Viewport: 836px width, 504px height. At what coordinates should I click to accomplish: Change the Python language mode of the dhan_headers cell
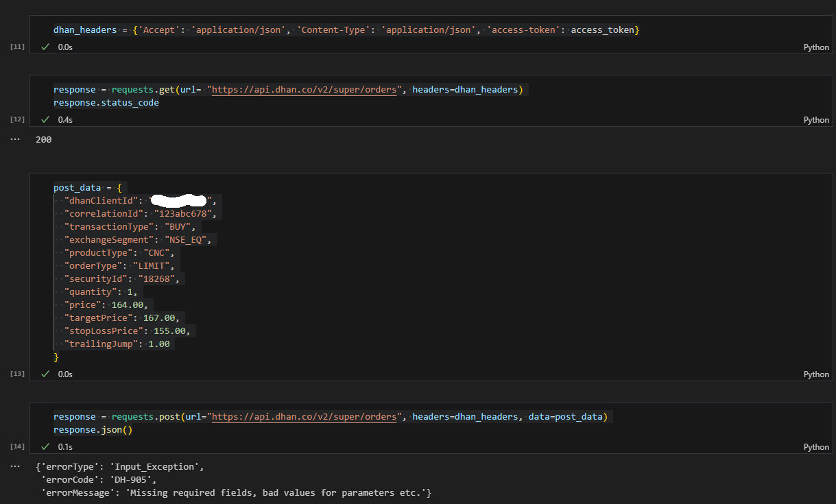(815, 47)
